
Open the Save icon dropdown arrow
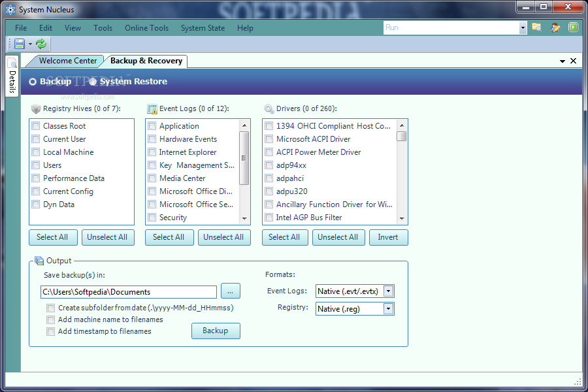coord(30,44)
